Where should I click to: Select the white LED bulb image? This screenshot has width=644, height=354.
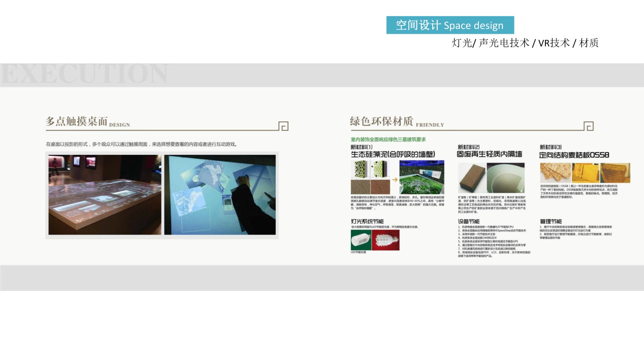[361, 240]
